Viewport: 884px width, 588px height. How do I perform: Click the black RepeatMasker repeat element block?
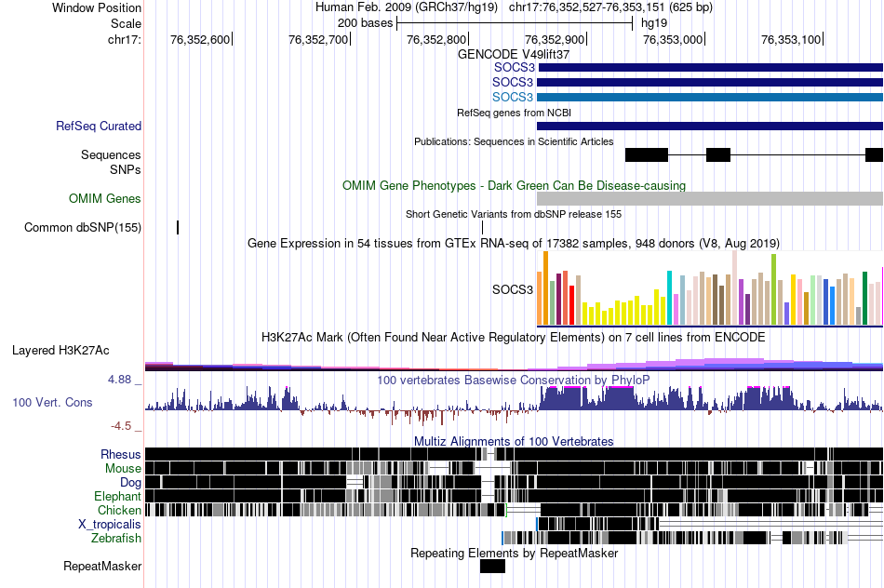[493, 566]
